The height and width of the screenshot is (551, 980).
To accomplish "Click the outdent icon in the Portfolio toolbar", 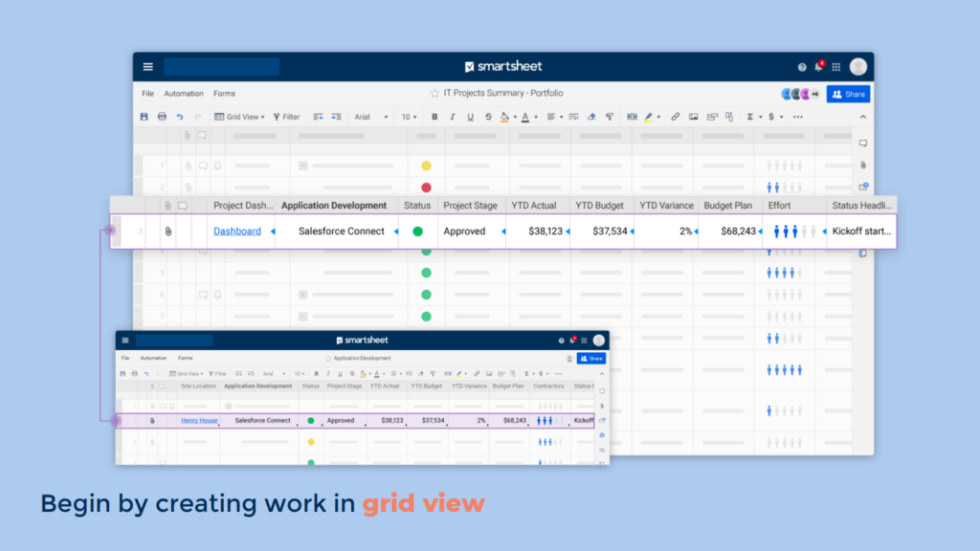I will pos(318,117).
